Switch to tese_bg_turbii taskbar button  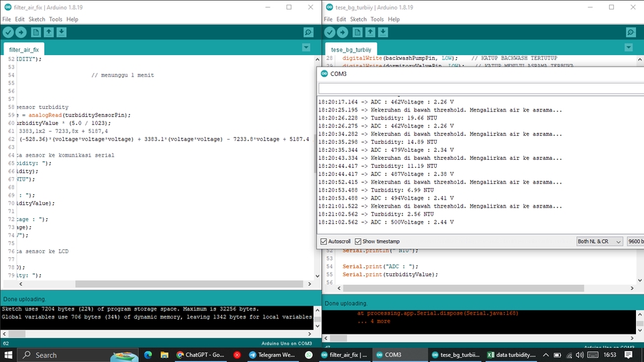coord(455,355)
